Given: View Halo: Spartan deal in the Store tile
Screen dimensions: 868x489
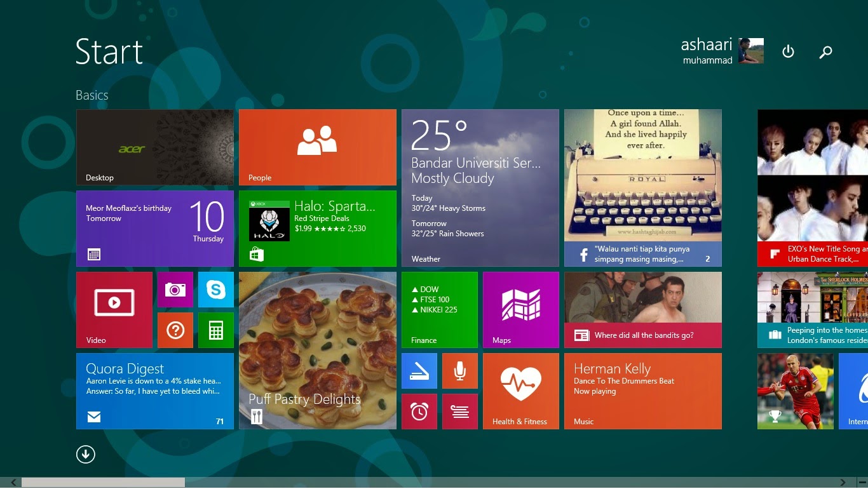Looking at the screenshot, I should [317, 228].
